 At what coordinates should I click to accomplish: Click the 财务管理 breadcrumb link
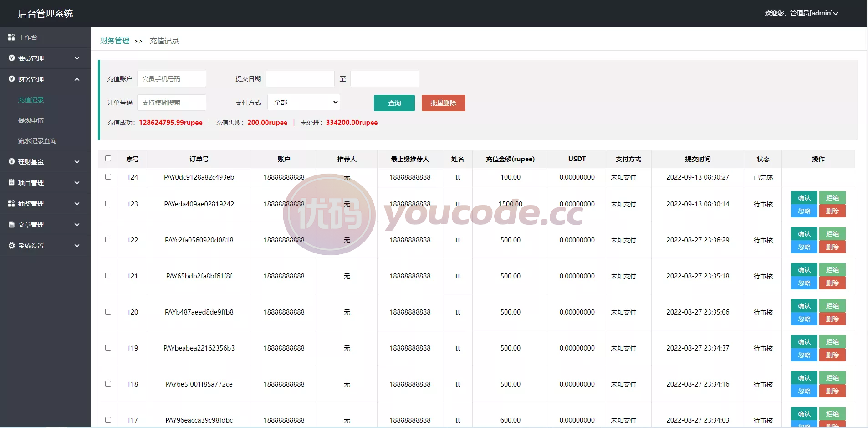click(115, 41)
